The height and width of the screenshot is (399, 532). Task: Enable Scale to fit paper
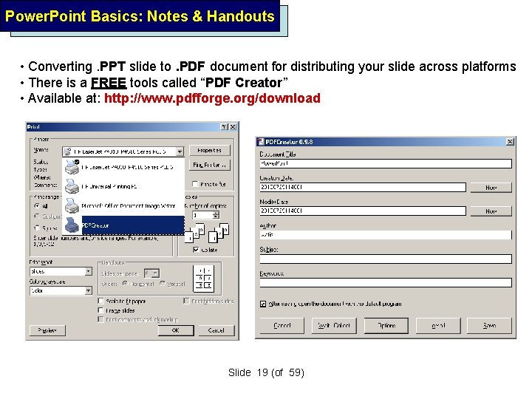click(x=100, y=301)
